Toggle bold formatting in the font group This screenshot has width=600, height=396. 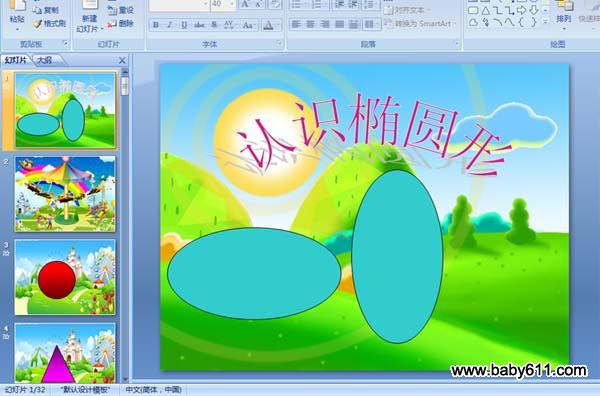click(x=156, y=25)
